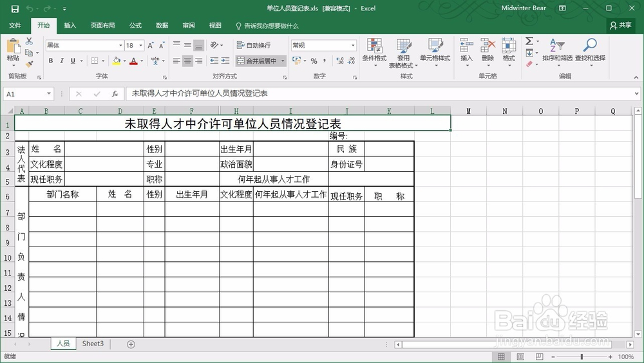Open the File (文件) tab
The height and width of the screenshot is (363, 644).
[x=15, y=26]
